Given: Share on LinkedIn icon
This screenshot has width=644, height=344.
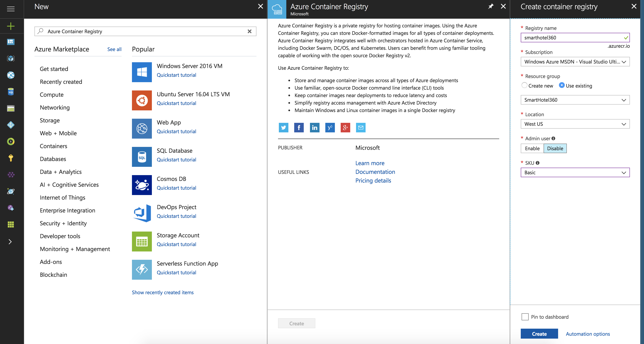Looking at the screenshot, I should pos(314,128).
